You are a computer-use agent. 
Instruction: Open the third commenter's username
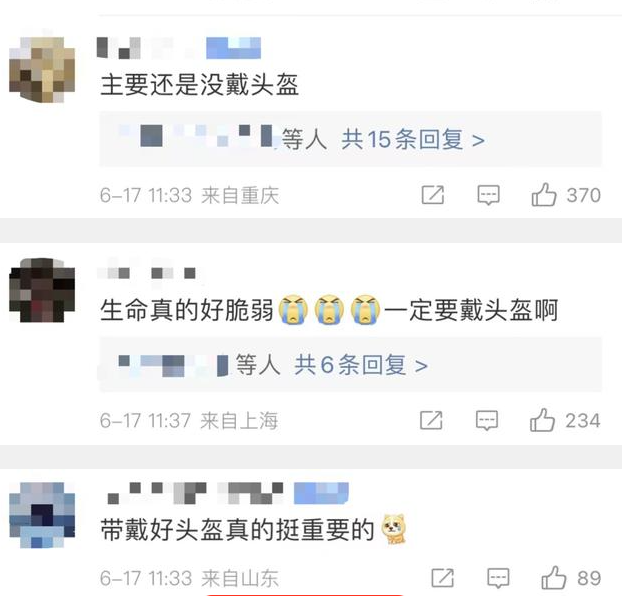tap(195, 493)
